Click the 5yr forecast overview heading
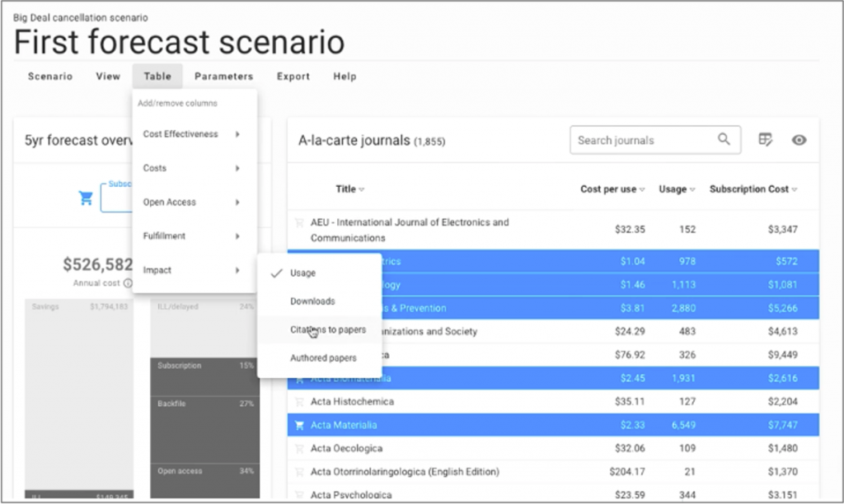Image resolution: width=844 pixels, height=504 pixels. 78,140
